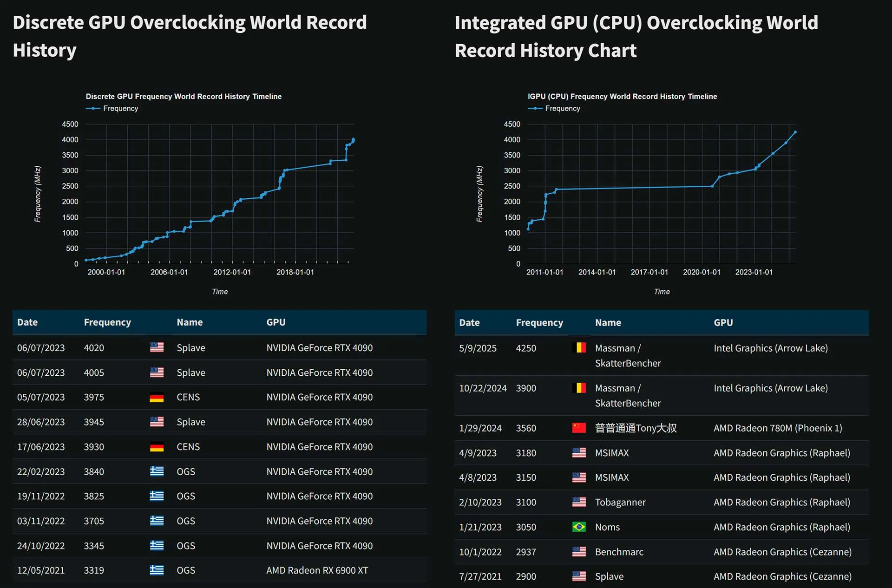Click the US flag beside Splave 4020 row
The width and height of the screenshot is (892, 588).
(157, 347)
